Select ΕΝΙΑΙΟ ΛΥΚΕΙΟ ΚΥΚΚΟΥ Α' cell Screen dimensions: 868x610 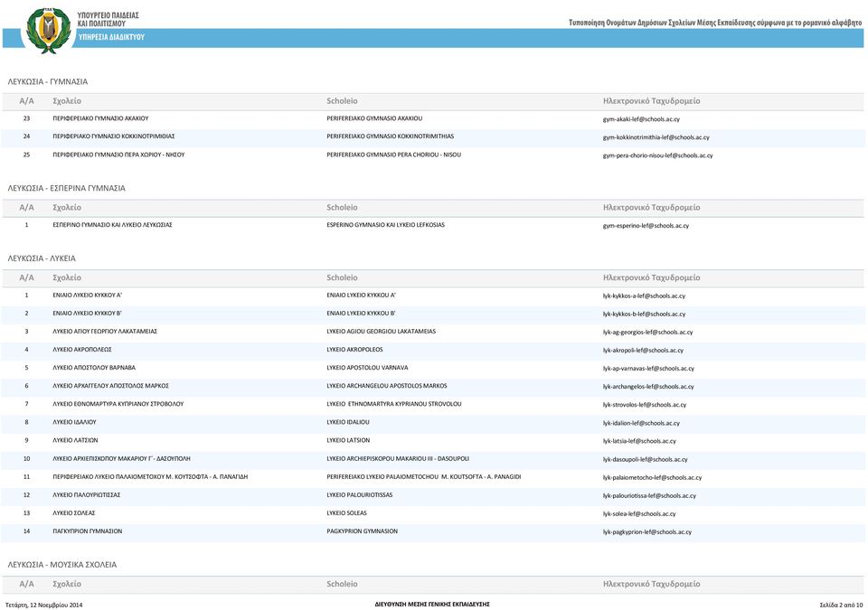(x=87, y=296)
